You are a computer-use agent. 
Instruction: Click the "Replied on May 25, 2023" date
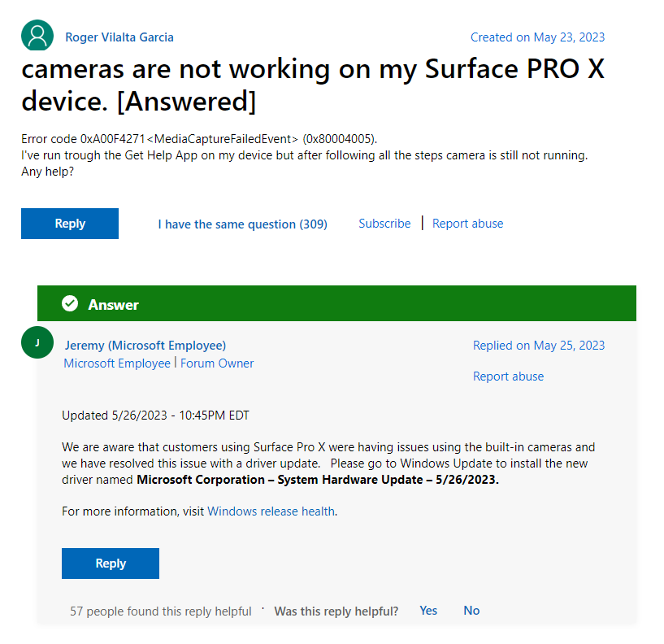539,346
